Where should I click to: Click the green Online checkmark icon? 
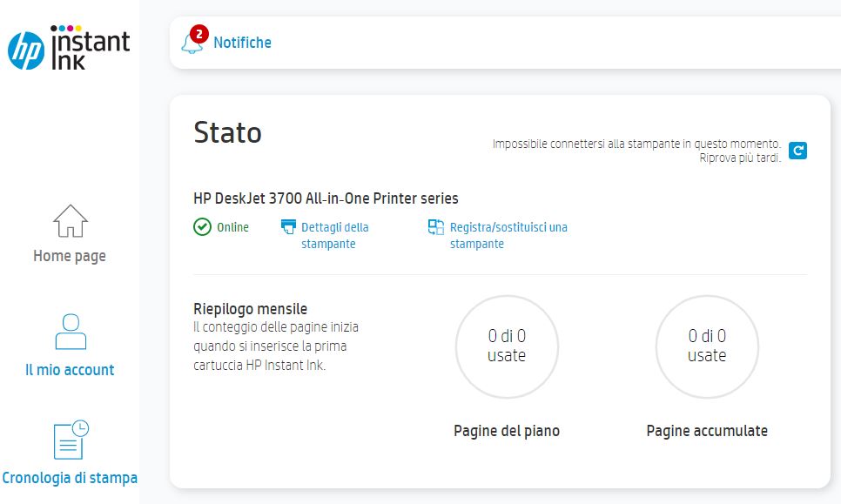click(202, 227)
